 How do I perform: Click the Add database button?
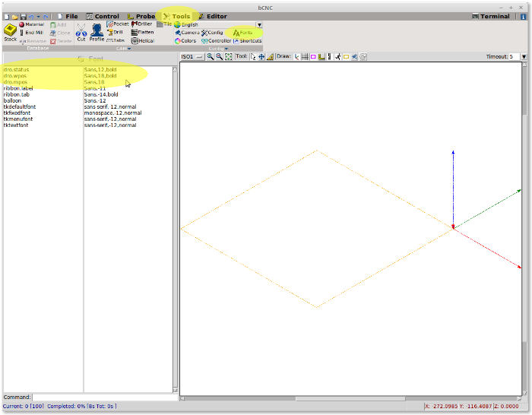click(58, 25)
